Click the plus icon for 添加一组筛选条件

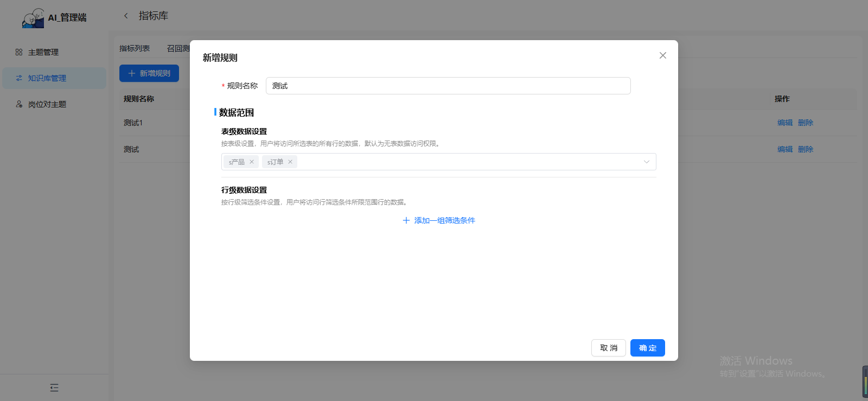click(406, 220)
